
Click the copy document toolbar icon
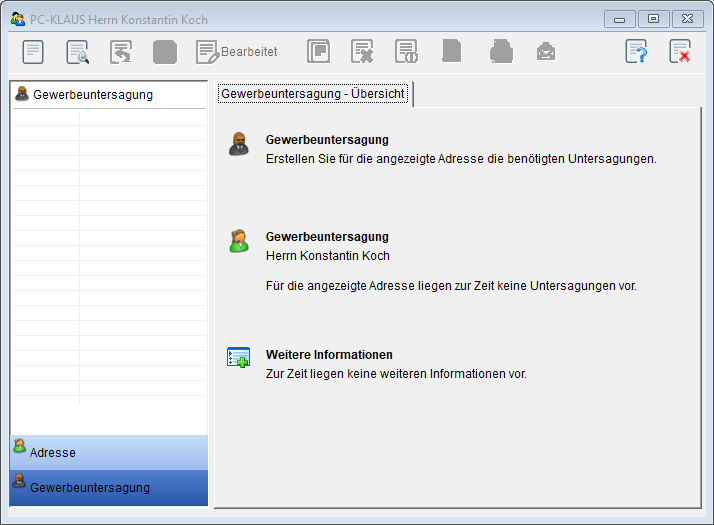coord(318,52)
